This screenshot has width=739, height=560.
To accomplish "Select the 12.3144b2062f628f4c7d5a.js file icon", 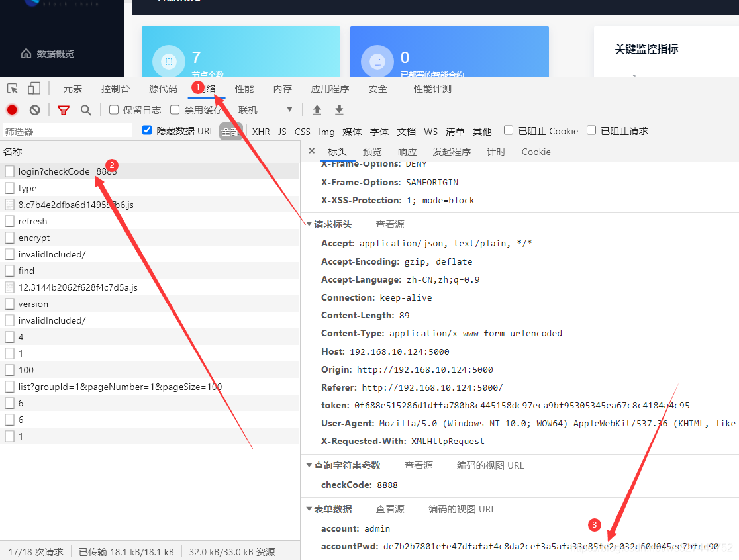I will pyautogui.click(x=9, y=287).
